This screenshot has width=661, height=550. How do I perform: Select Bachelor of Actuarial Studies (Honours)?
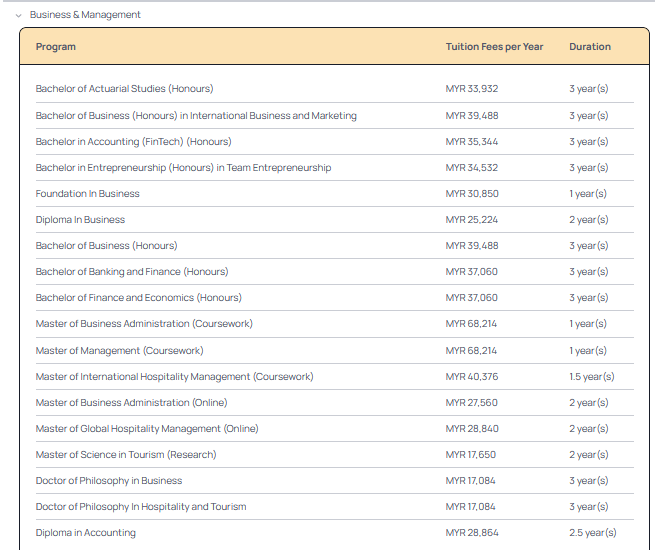(124, 89)
